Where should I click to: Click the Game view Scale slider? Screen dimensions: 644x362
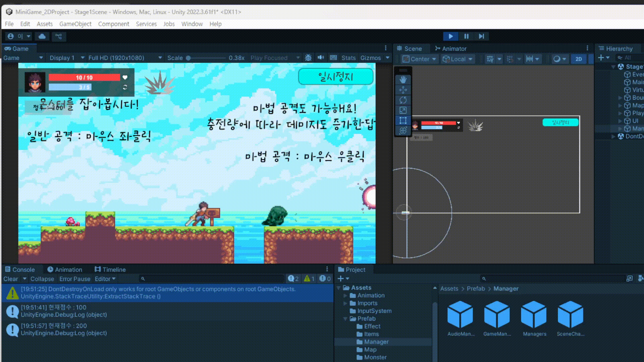pos(206,58)
